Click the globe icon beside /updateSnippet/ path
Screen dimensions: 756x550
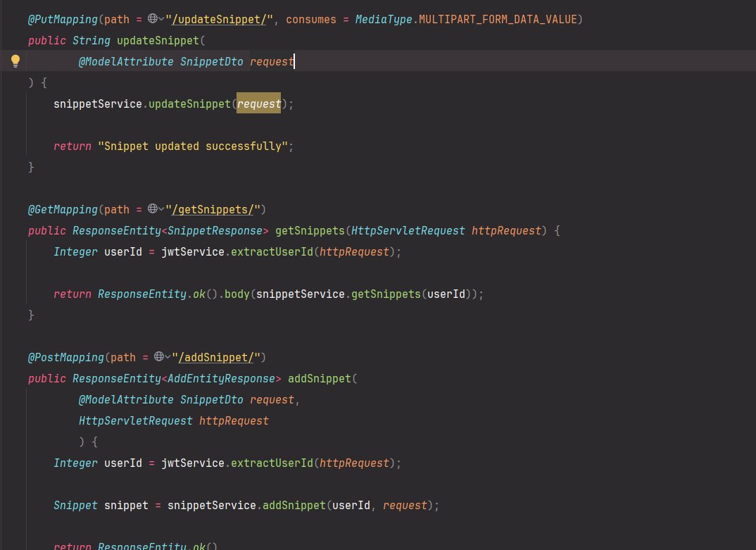coord(152,19)
